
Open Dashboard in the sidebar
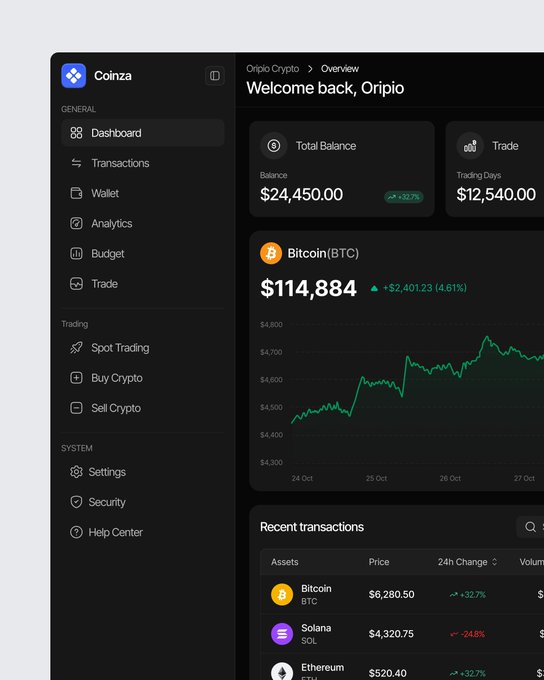[143, 133]
